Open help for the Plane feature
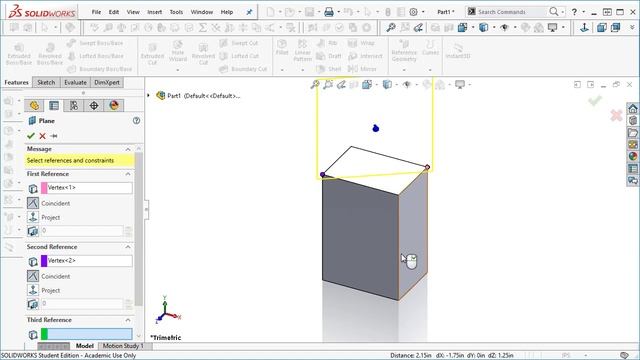The width and height of the screenshot is (640, 360). pos(136,121)
